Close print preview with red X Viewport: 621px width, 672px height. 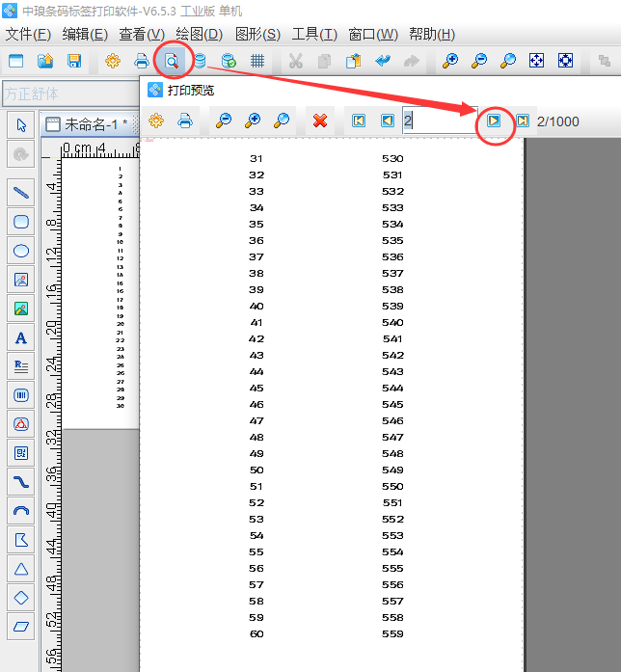pos(320,121)
